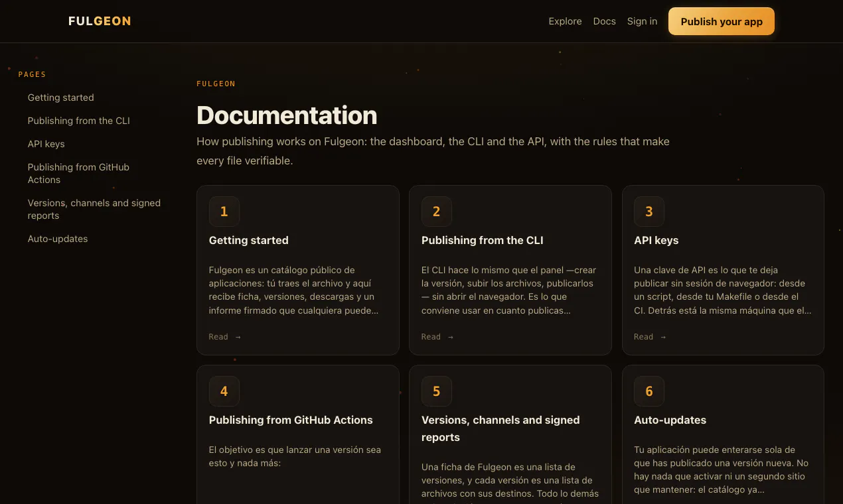Screen dimensions: 843x504
Task: Click the Documentation page heading
Action: pyautogui.click(x=287, y=115)
